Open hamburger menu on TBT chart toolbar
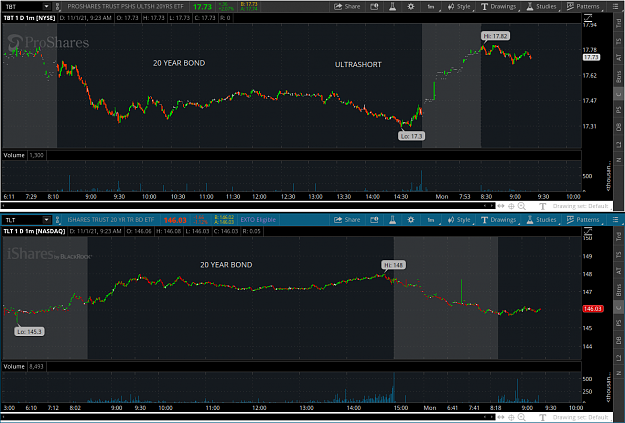This screenshot has width=625, height=423. (615, 6)
